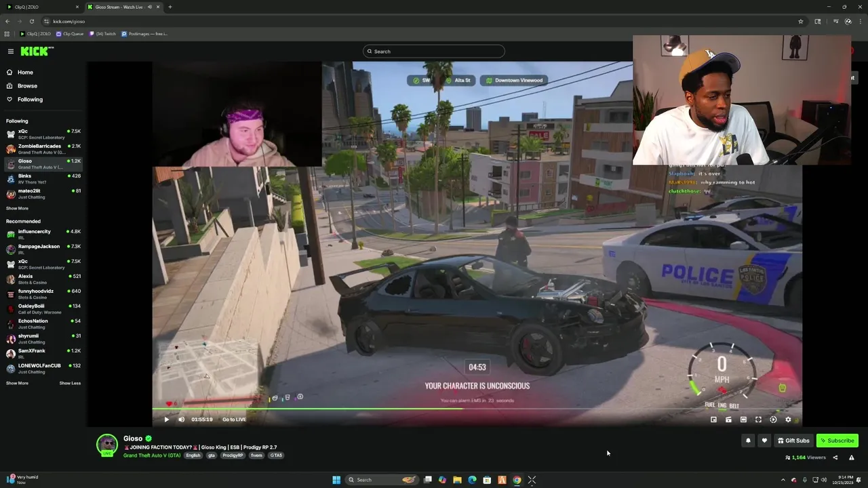The width and height of the screenshot is (868, 488).
Task: Enter fullscreen on the player
Action: 758,420
